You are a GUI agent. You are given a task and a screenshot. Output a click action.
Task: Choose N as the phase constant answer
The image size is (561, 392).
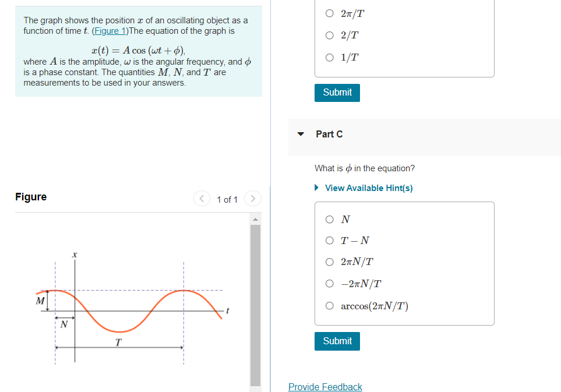329,219
